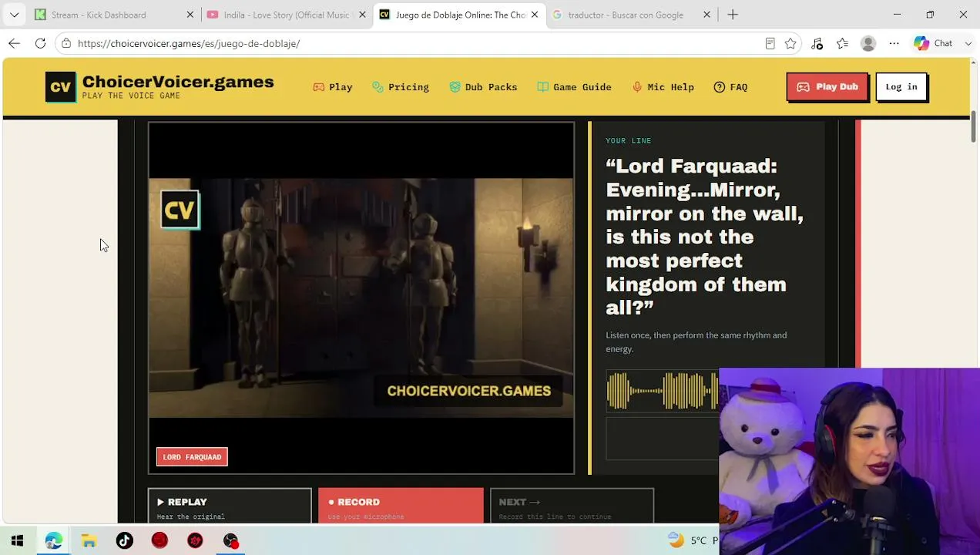The height and width of the screenshot is (555, 980).
Task: Click the page vertical scrollbar thumb
Action: (x=974, y=126)
